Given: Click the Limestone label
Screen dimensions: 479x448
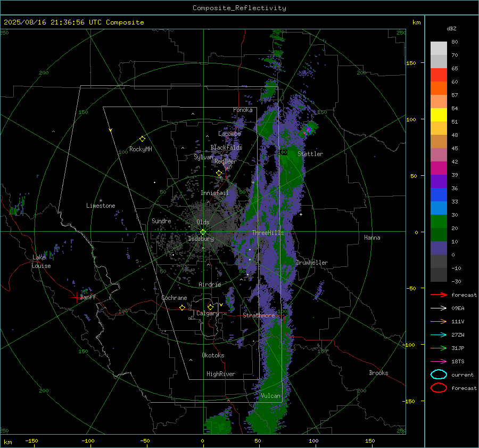Looking at the screenshot, I should point(101,206).
